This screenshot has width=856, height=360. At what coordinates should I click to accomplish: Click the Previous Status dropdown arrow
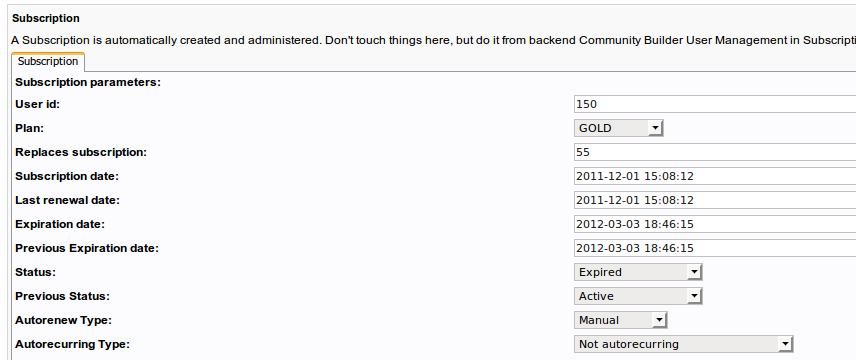(694, 296)
